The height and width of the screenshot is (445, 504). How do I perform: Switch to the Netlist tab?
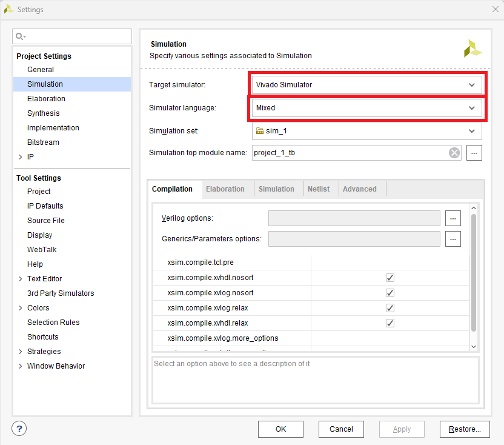click(x=319, y=189)
